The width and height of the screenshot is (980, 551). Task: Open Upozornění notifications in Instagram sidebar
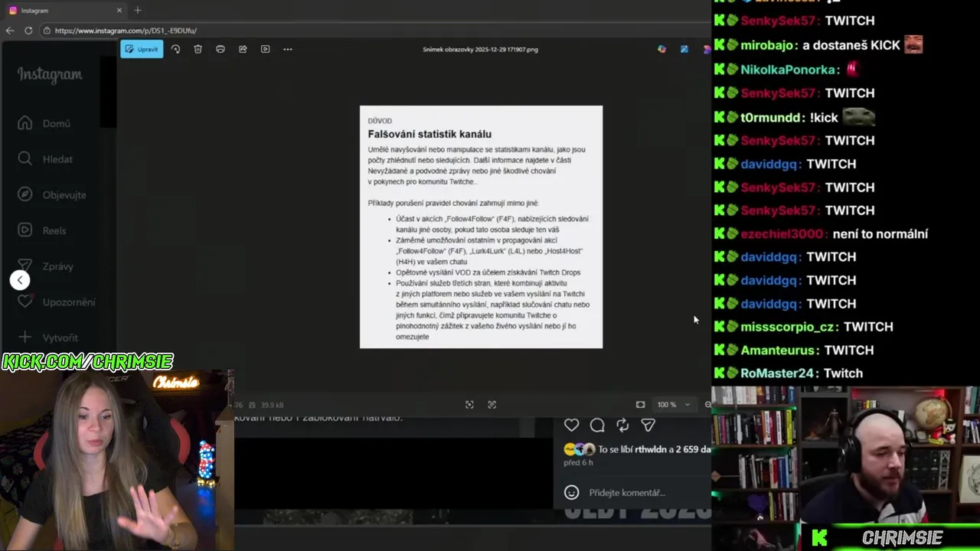click(57, 302)
